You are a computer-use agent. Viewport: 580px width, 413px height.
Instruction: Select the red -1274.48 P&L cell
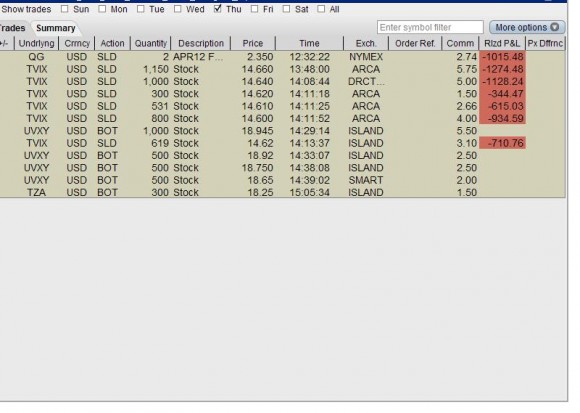coord(502,69)
